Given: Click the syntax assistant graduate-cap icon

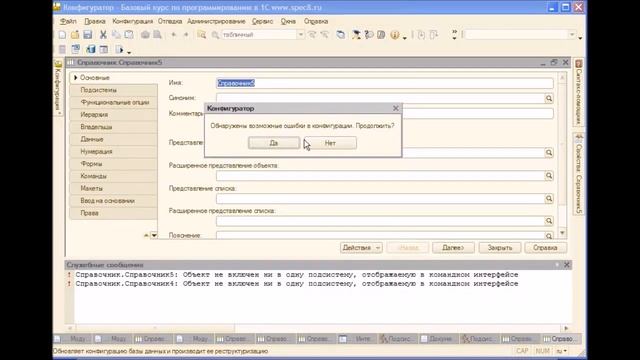Looking at the screenshot, I should click(356, 35).
